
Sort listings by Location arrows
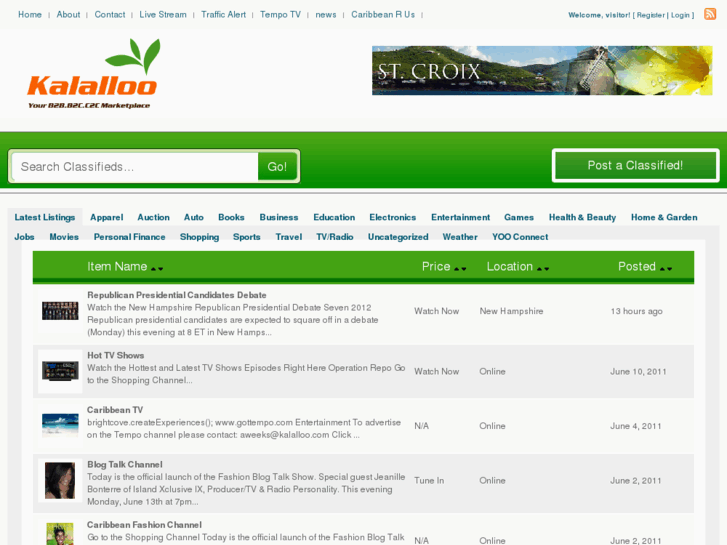point(543,269)
